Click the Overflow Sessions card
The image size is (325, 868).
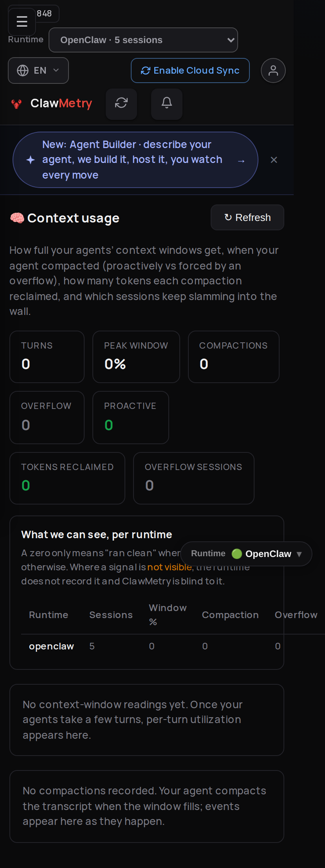tap(194, 478)
